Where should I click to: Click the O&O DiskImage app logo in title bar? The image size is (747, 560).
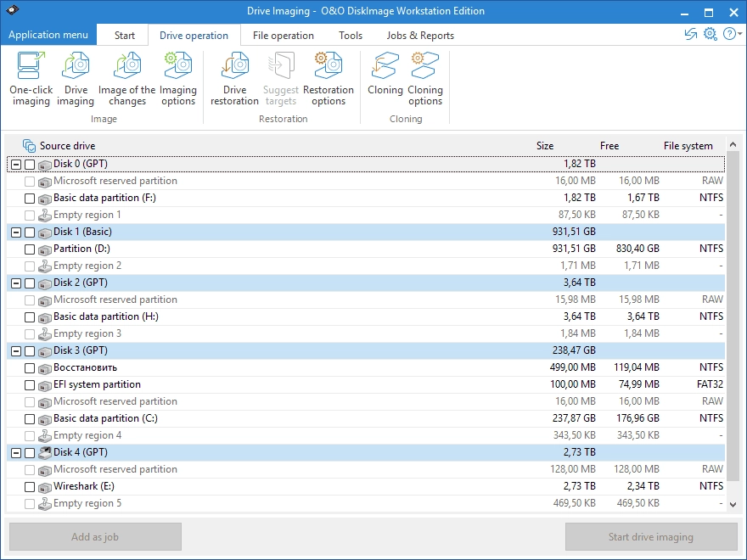pyautogui.click(x=13, y=10)
